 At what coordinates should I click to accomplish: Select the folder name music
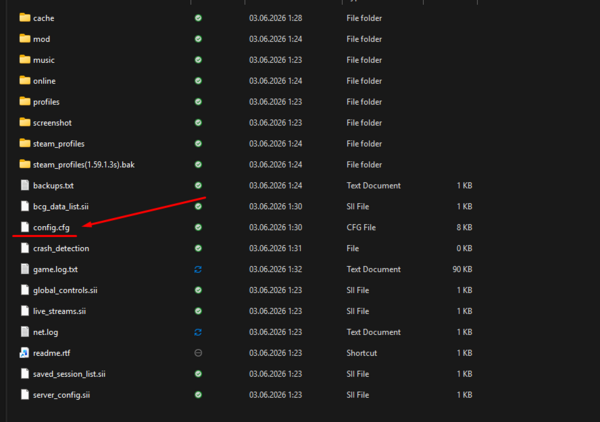click(44, 60)
